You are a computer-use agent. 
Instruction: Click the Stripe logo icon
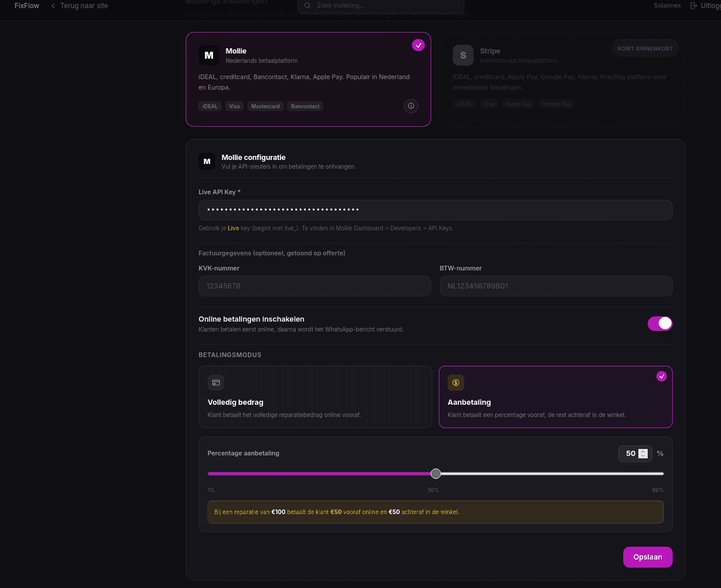tap(463, 55)
